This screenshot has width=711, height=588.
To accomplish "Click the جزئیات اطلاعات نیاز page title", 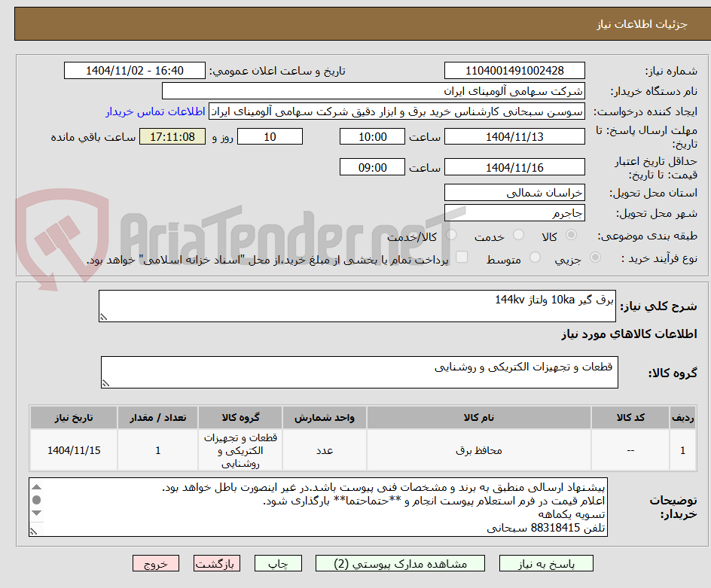I will 642,24.
